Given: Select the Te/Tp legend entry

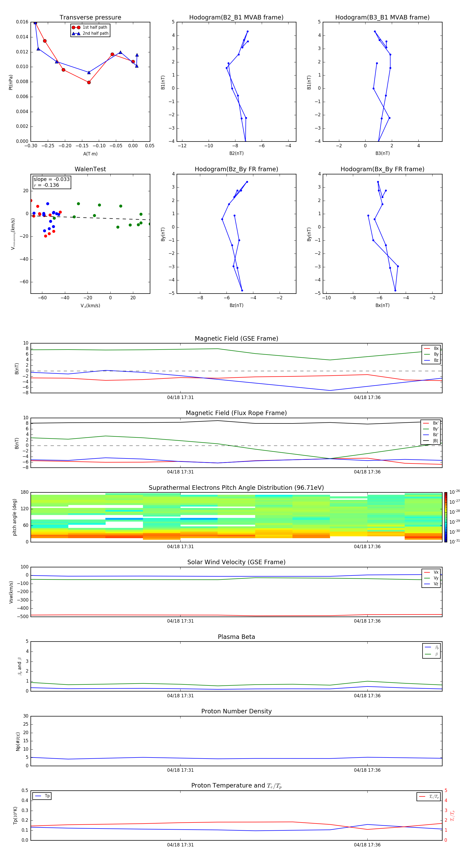Looking at the screenshot, I should [x=429, y=796].
